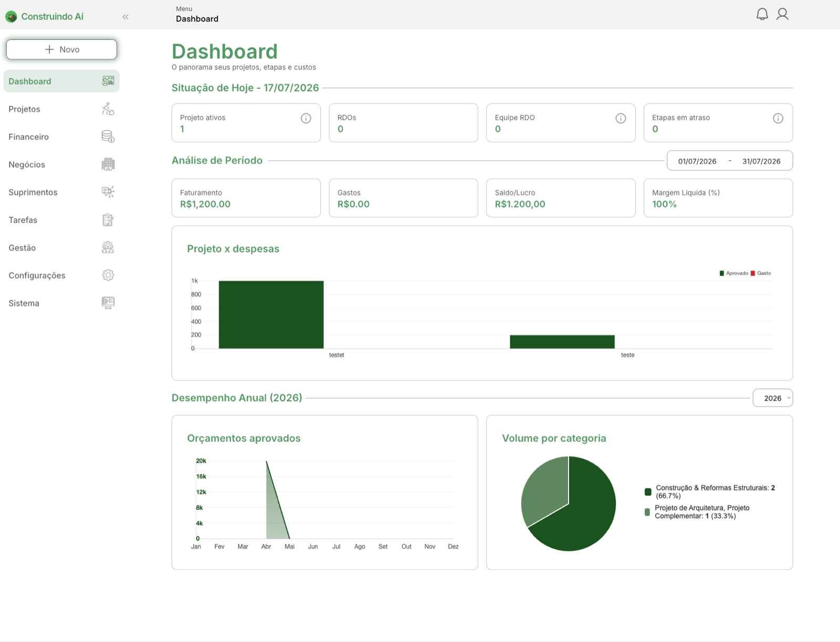Click the Tarefas label in sidebar
The image size is (840, 642).
23,220
